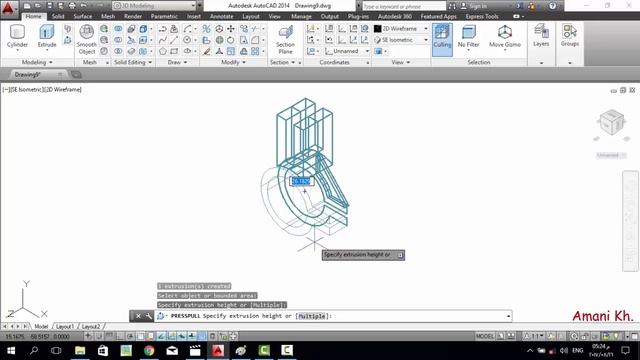
Task: Open the AutoCAD application menu button
Action: pos(8,8)
